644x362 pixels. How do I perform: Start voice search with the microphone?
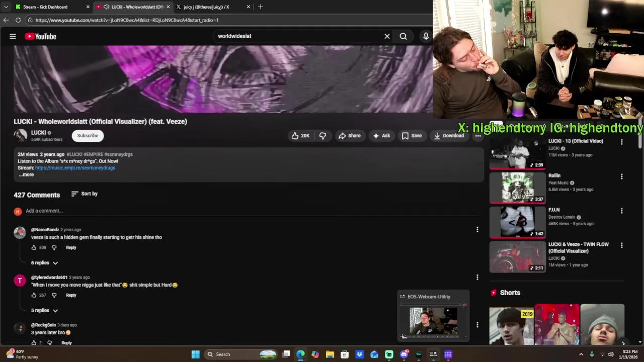(x=426, y=36)
